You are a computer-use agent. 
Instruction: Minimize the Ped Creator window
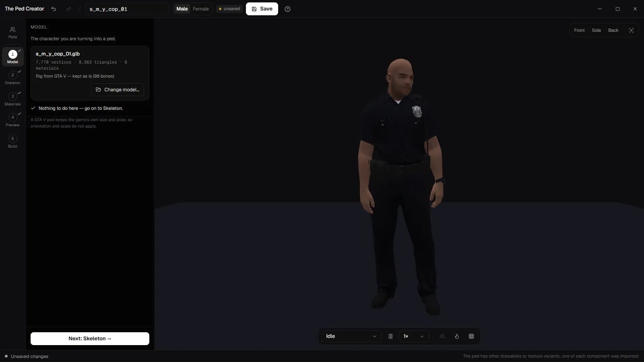(599, 9)
